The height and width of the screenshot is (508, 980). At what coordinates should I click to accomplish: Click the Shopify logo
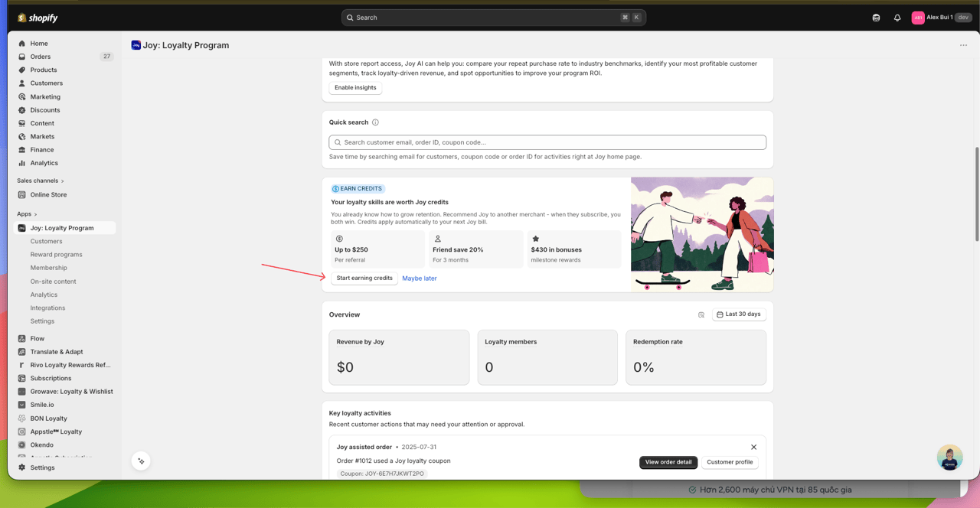[x=38, y=18]
